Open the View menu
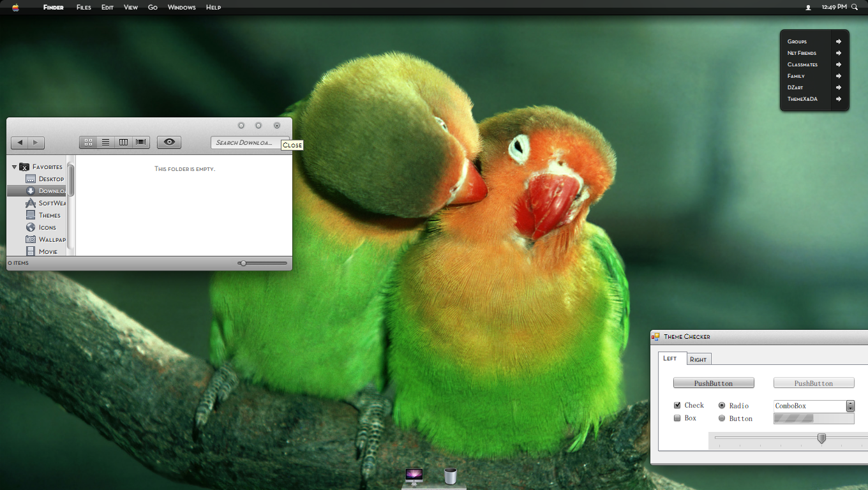Screen dimensions: 868x490 pyautogui.click(x=131, y=7)
